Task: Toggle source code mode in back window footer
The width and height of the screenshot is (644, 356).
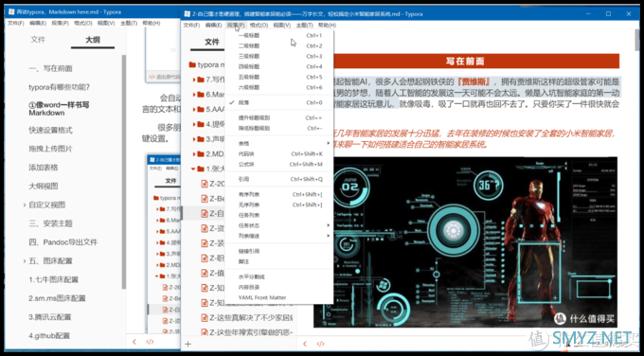Action: click(150, 341)
